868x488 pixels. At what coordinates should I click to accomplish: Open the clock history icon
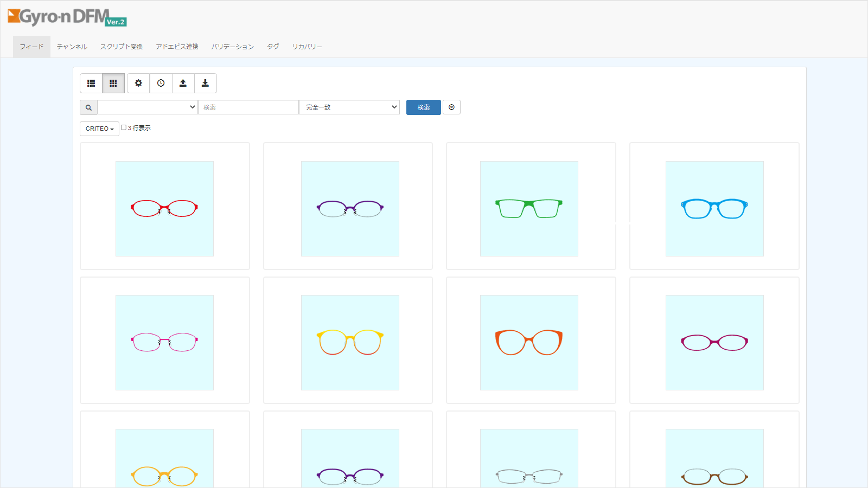pyautogui.click(x=161, y=84)
